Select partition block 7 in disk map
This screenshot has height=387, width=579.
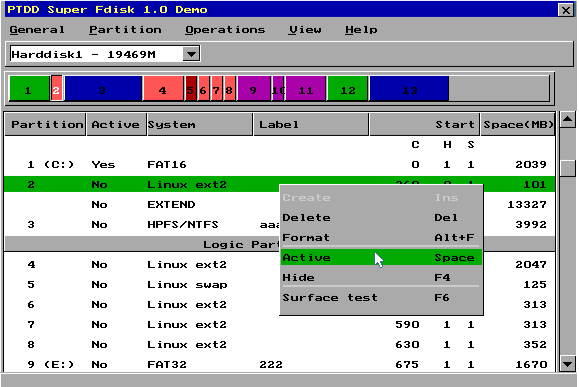tap(217, 88)
